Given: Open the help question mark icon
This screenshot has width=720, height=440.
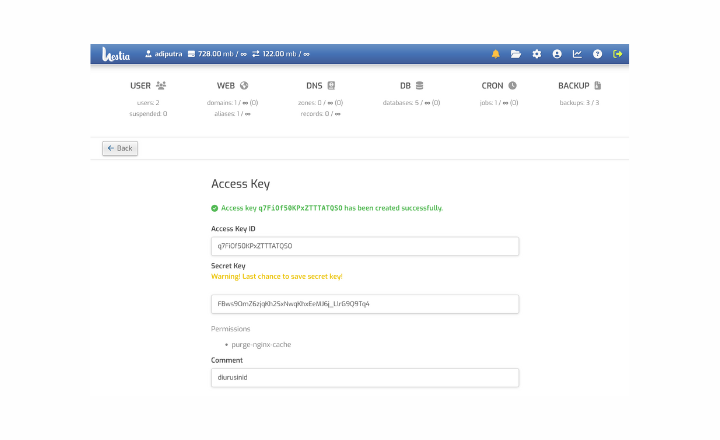Looking at the screenshot, I should pos(597,54).
